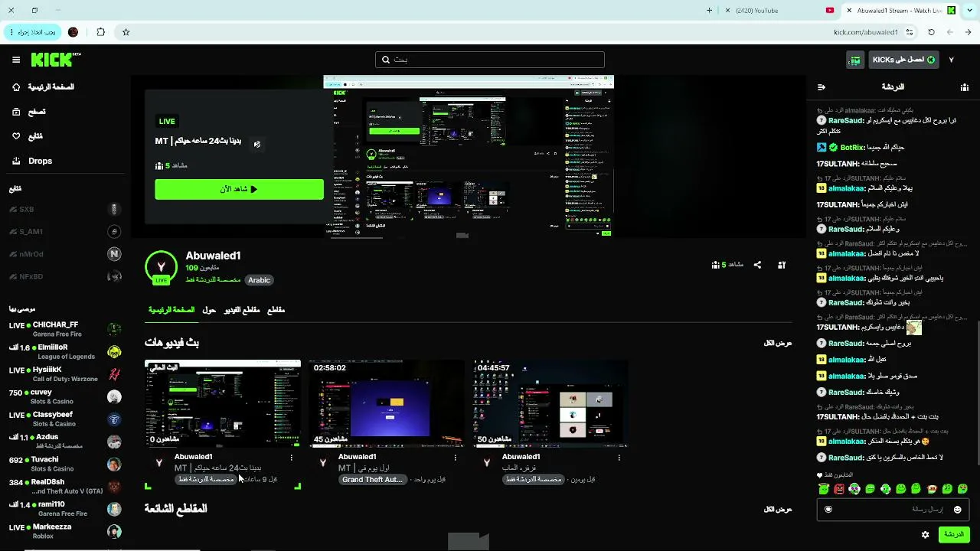980x551 pixels.
Task: Open Classybeef recommended channel
Action: click(x=65, y=419)
